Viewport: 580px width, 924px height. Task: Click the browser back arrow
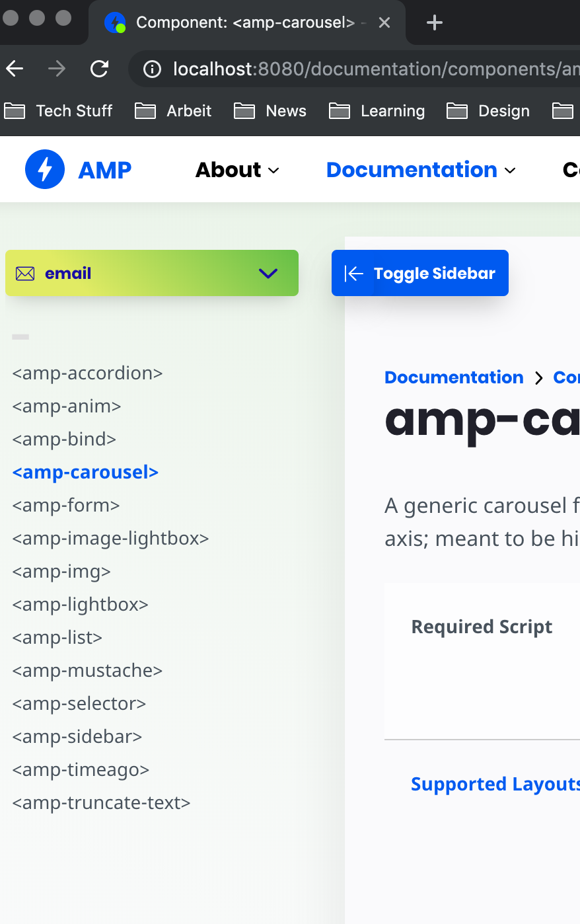point(15,68)
